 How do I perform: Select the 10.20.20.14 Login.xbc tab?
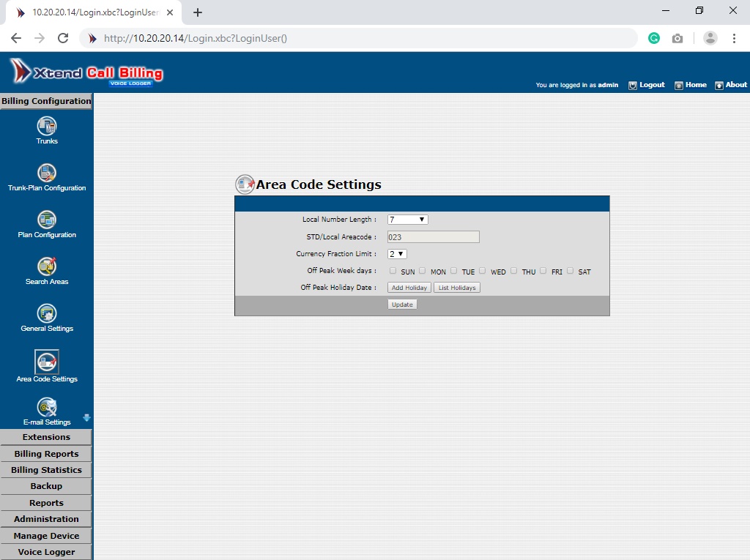(x=94, y=13)
